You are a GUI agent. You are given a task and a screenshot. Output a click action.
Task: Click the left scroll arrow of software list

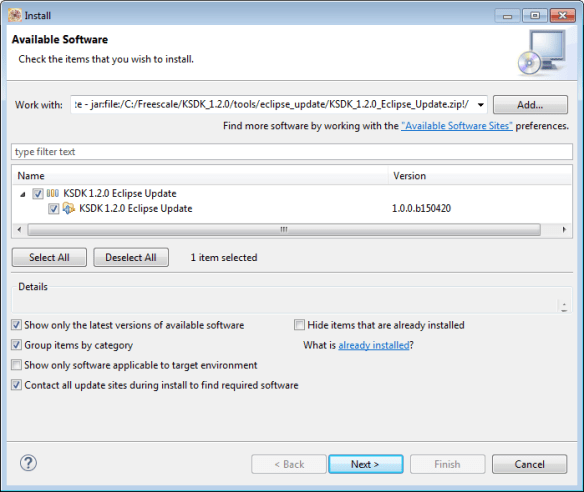tap(19, 229)
